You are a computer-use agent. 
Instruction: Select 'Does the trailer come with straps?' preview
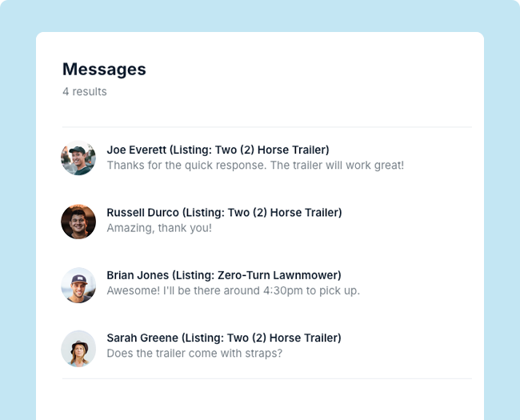[x=194, y=354]
